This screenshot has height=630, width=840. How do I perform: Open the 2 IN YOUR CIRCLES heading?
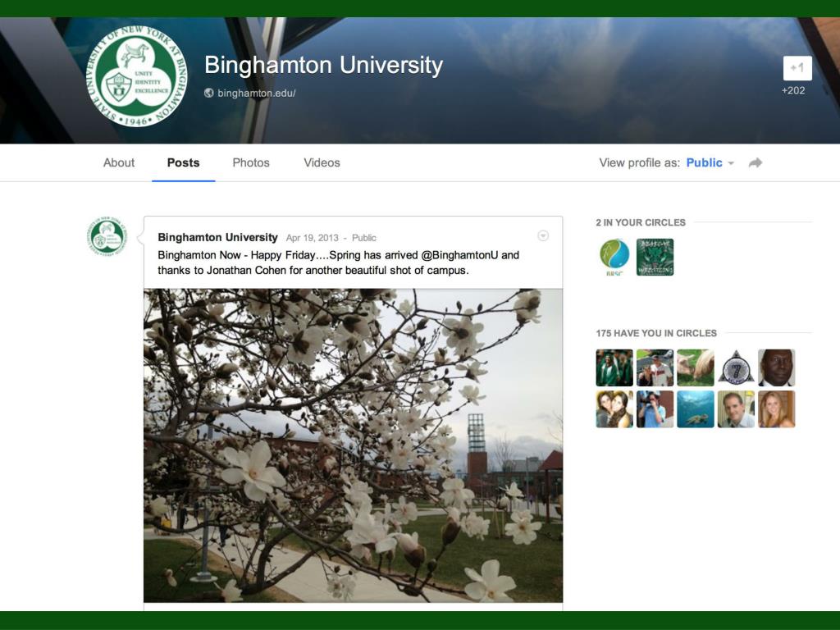pyautogui.click(x=641, y=222)
